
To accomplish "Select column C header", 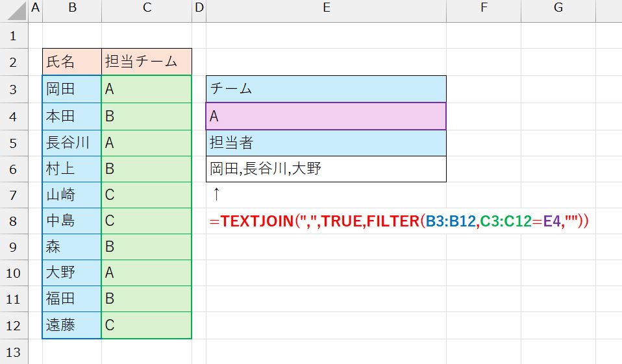I will coord(147,8).
